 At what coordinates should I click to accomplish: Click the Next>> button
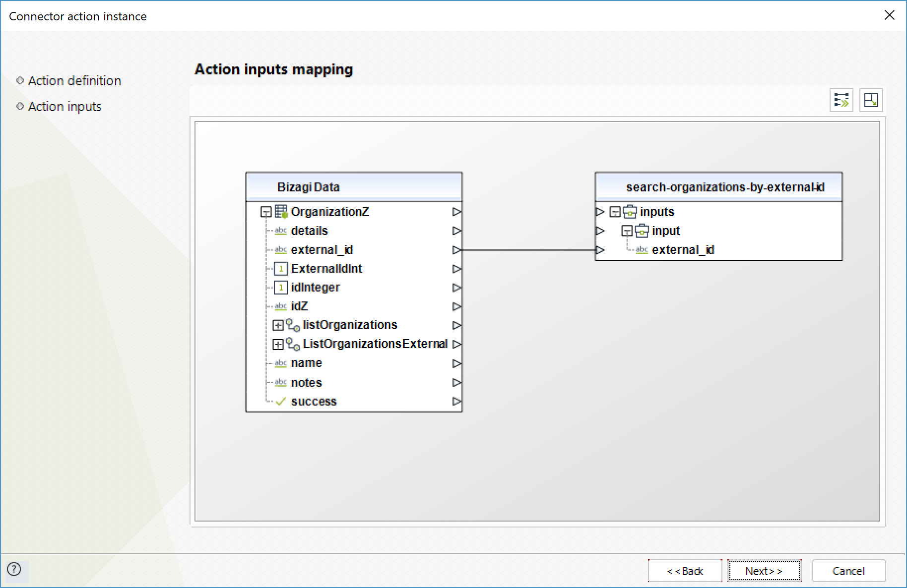click(x=764, y=571)
